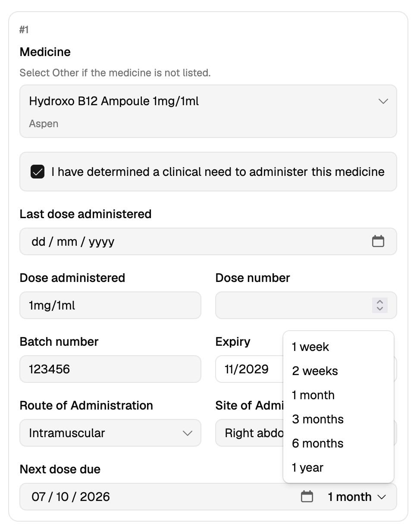Select 2 weeks from interval menu
The image size is (420, 532).
339,371
